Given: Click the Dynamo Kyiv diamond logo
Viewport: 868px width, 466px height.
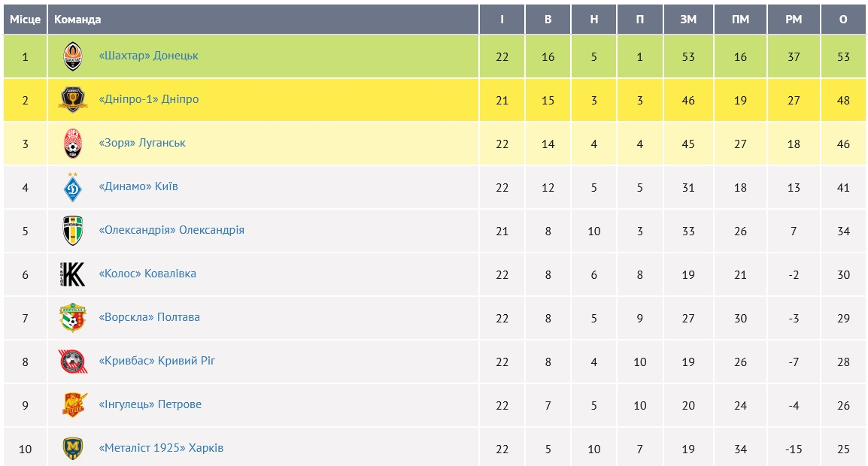Looking at the screenshot, I should (73, 187).
